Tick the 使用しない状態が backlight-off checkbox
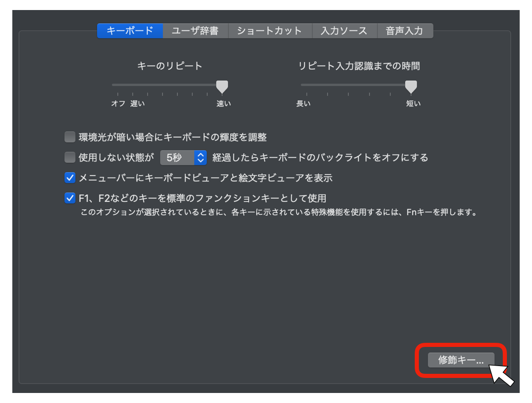This screenshot has width=532, height=403. [70, 157]
